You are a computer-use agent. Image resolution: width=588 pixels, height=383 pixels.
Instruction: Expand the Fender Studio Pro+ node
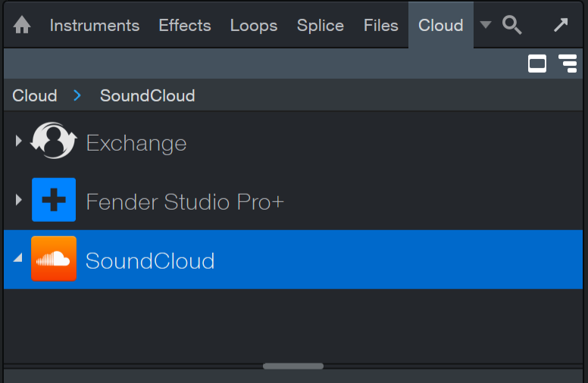pyautogui.click(x=18, y=200)
